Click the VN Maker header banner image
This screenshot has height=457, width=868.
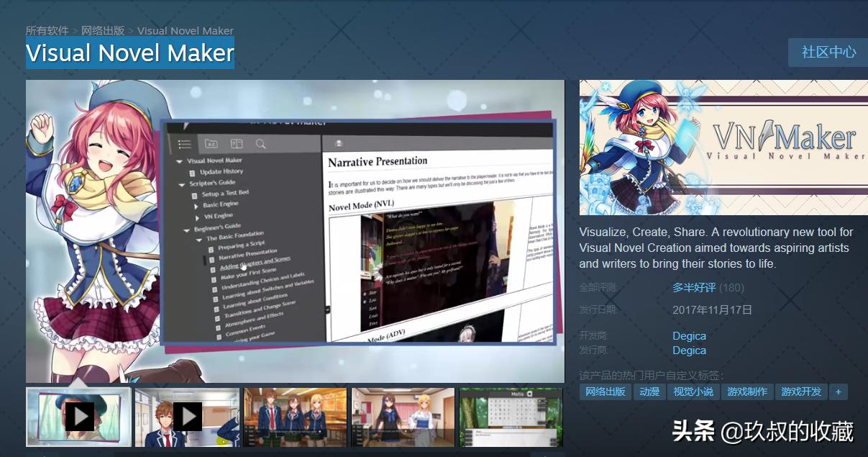(723, 148)
